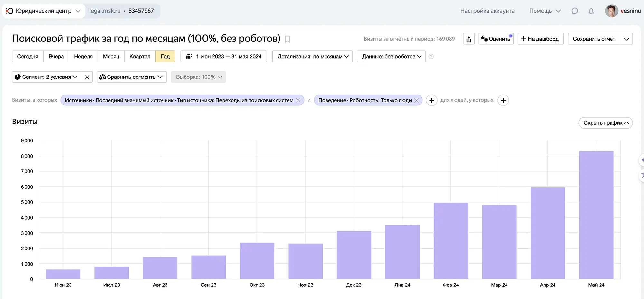Click the May 24 bar in chart

tap(596, 215)
